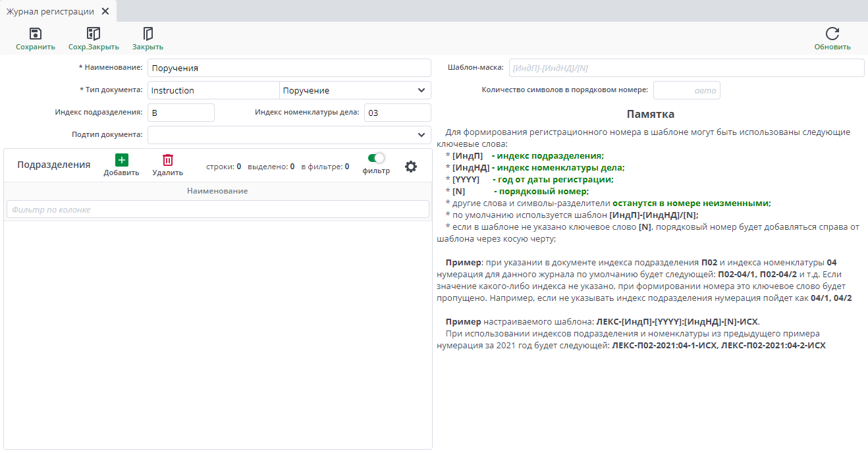Focus the Индекс подразделения field
This screenshot has height=453, width=868.
click(181, 113)
